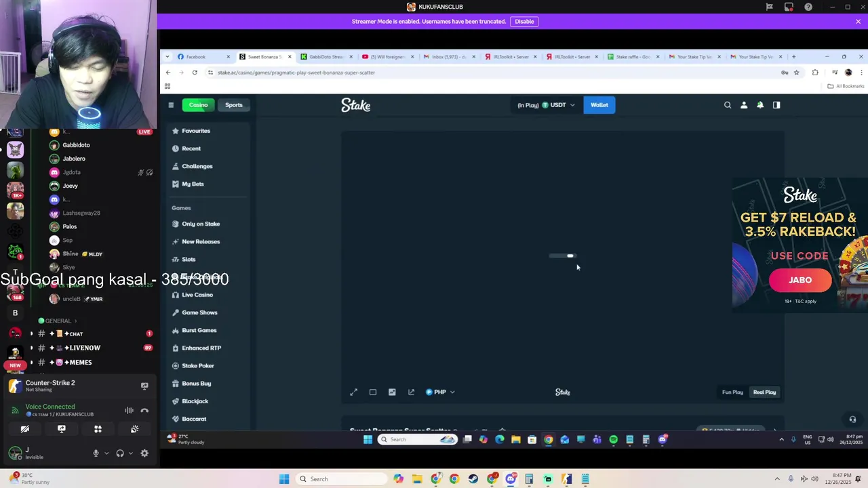The width and height of the screenshot is (868, 488).
Task: Open Stake search magnifier
Action: point(728,105)
